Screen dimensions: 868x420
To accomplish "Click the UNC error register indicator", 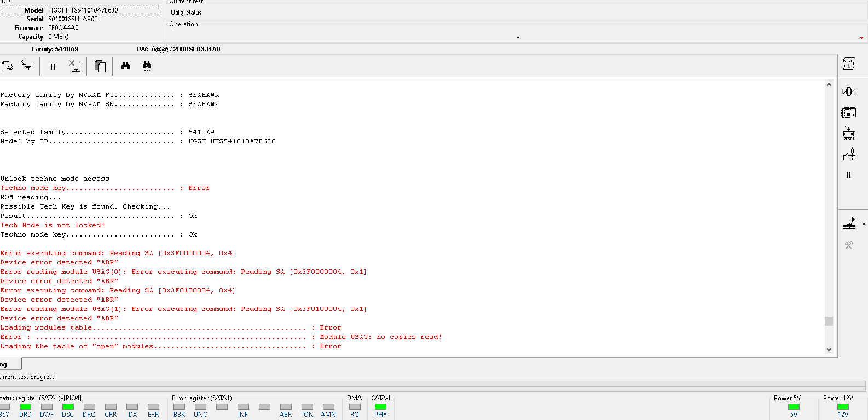I will [x=200, y=406].
